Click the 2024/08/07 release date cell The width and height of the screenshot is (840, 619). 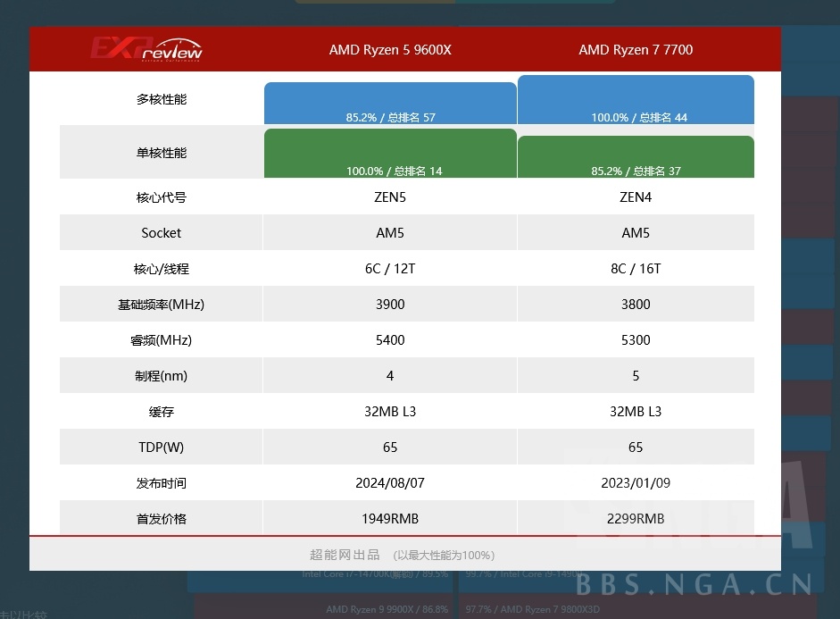coord(390,482)
